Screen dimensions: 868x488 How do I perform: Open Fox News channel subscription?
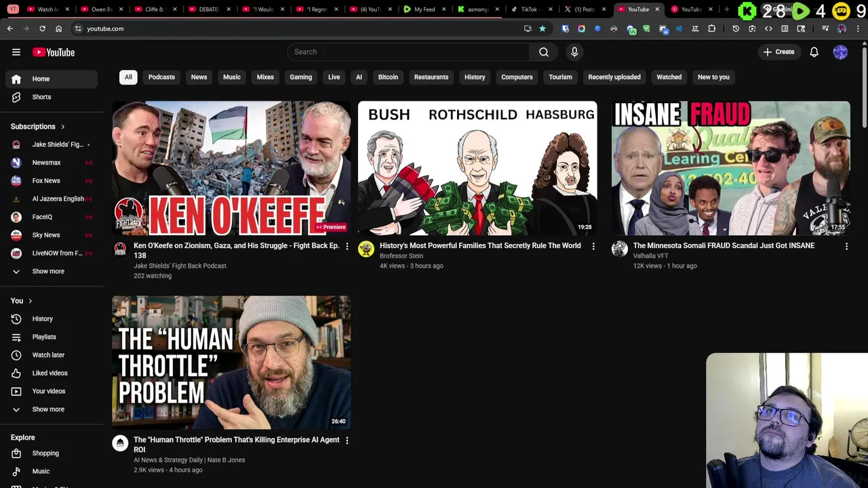coord(52,181)
